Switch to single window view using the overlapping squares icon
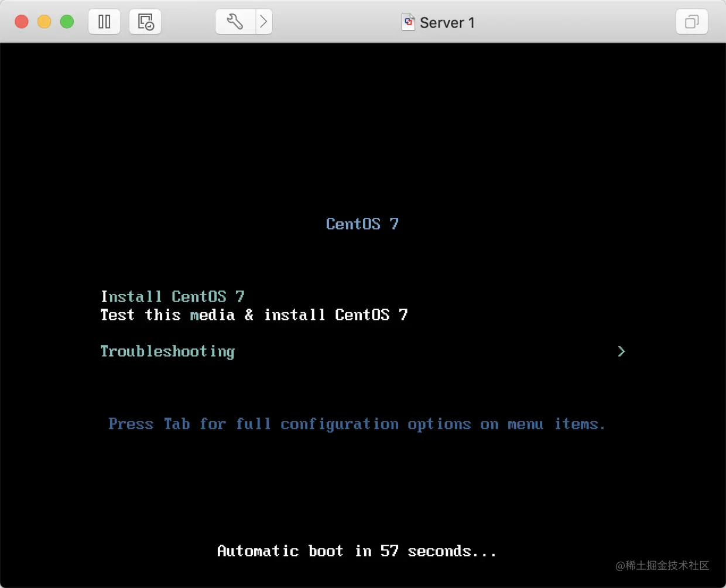Viewport: 726px width, 588px height. pos(692,22)
